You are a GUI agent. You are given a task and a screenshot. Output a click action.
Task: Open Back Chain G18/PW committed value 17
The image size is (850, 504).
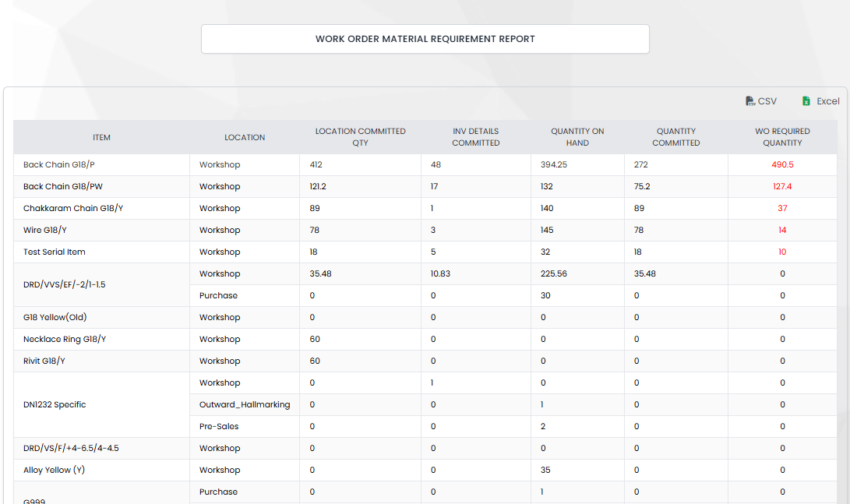434,187
